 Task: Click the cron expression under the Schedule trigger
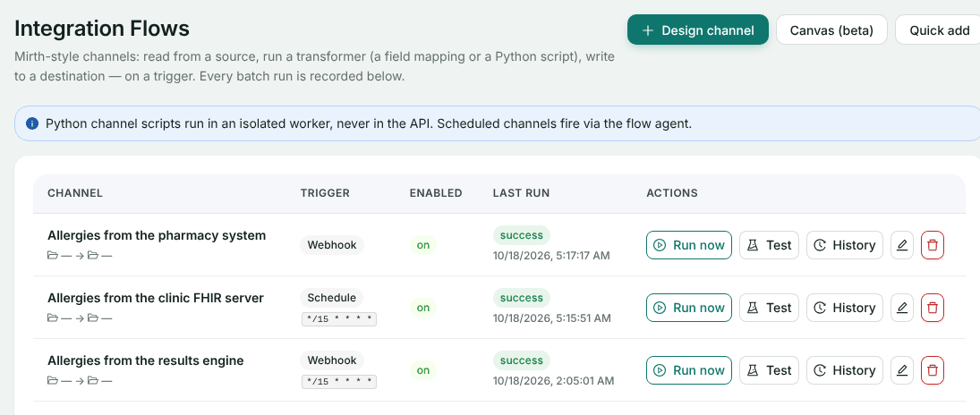click(339, 318)
